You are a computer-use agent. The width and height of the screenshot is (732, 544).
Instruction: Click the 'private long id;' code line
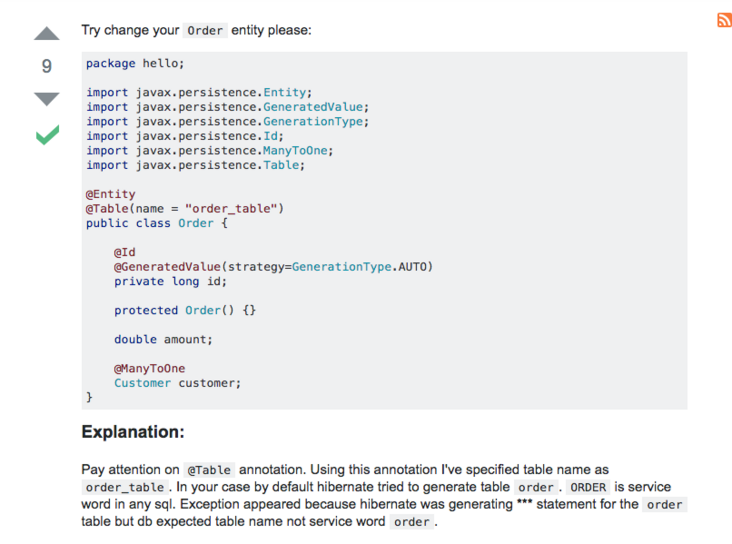coord(170,281)
